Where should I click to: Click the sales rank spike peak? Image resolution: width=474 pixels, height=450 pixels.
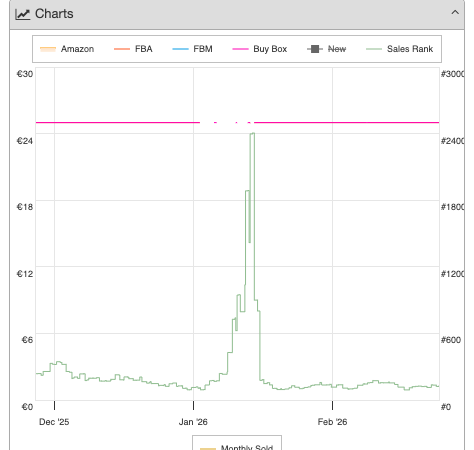pyautogui.click(x=252, y=134)
